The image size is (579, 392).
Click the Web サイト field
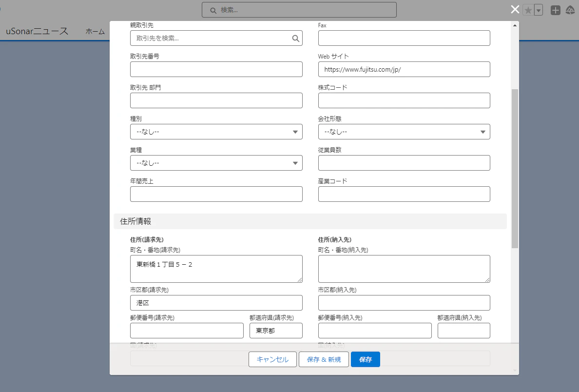click(x=404, y=69)
